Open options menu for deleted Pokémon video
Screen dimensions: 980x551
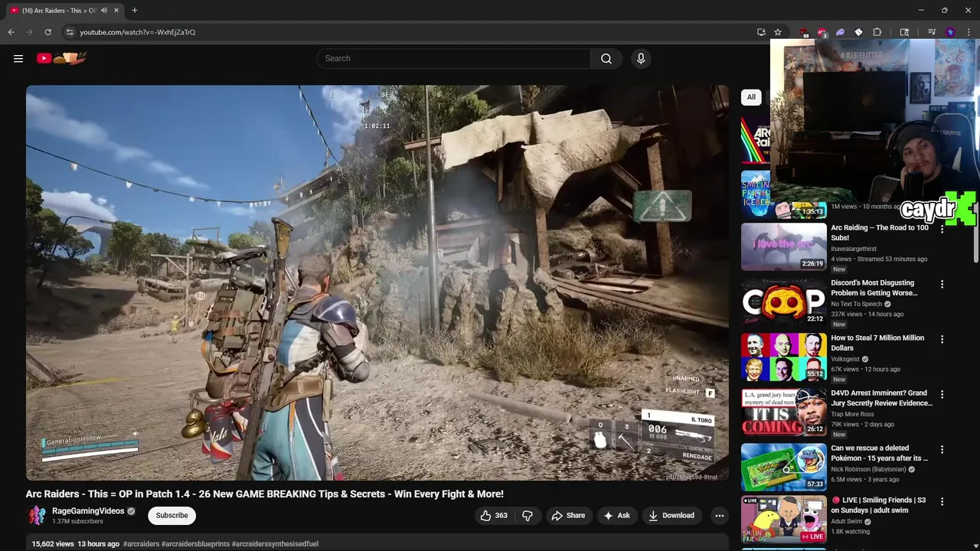942,449
